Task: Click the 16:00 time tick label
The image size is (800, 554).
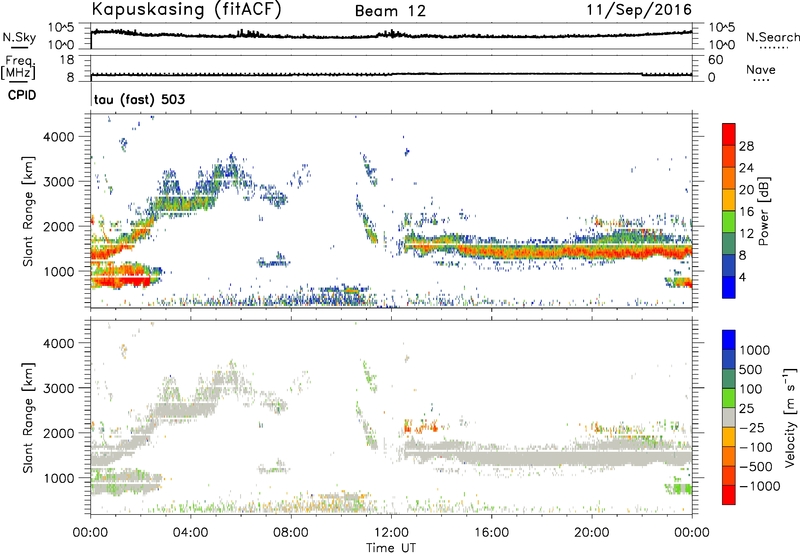Action: point(491,533)
